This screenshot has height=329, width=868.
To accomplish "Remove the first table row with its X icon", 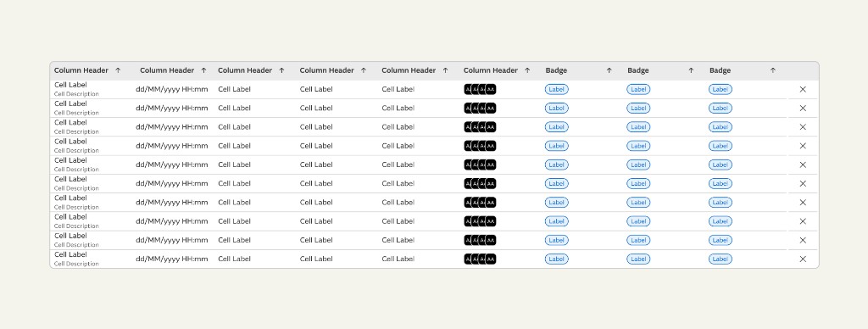I will (x=803, y=89).
